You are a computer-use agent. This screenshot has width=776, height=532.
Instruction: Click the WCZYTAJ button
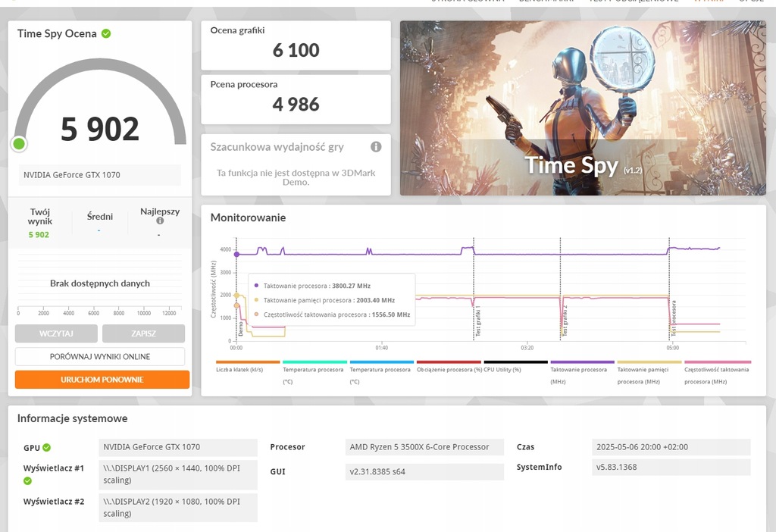pyautogui.click(x=56, y=333)
